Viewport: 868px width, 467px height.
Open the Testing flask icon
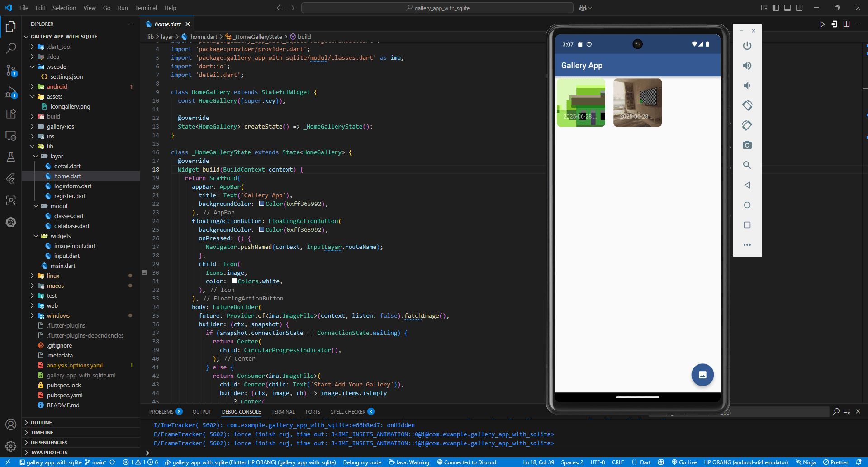coord(11,157)
